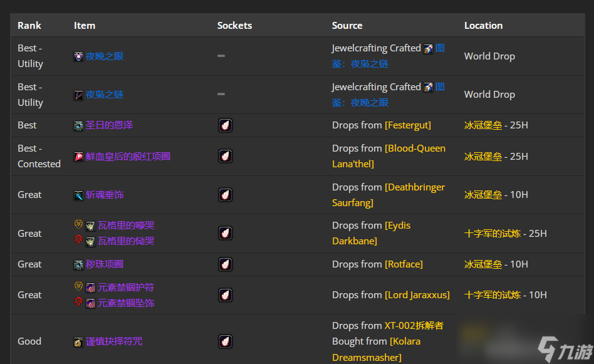The height and width of the screenshot is (364, 594).
Task: Open the 瓦格里的嚎哭 item link
Action: [x=126, y=226]
